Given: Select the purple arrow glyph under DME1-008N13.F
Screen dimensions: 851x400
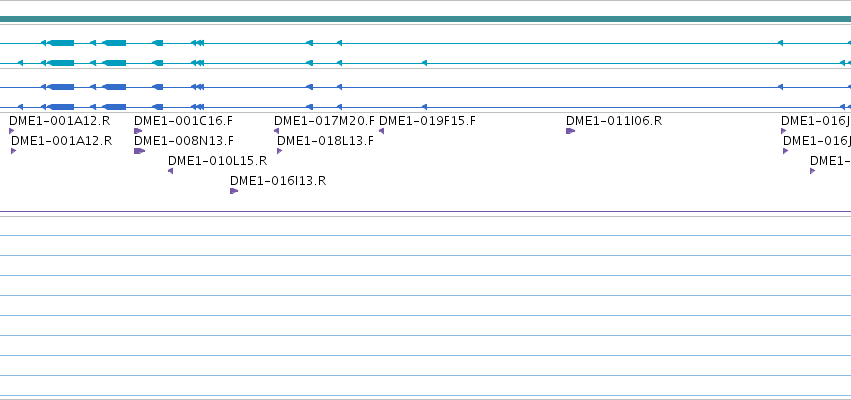Looking at the screenshot, I should (139, 151).
